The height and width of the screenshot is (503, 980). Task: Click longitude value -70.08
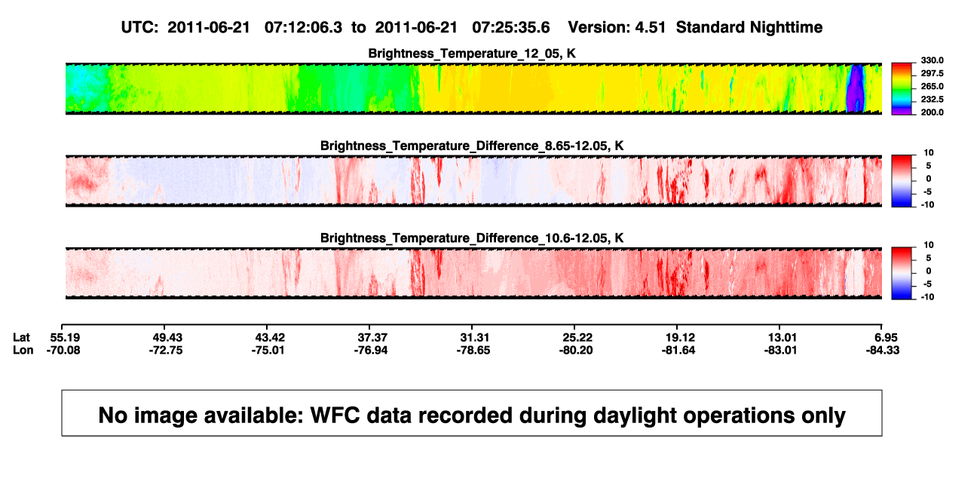pos(64,350)
